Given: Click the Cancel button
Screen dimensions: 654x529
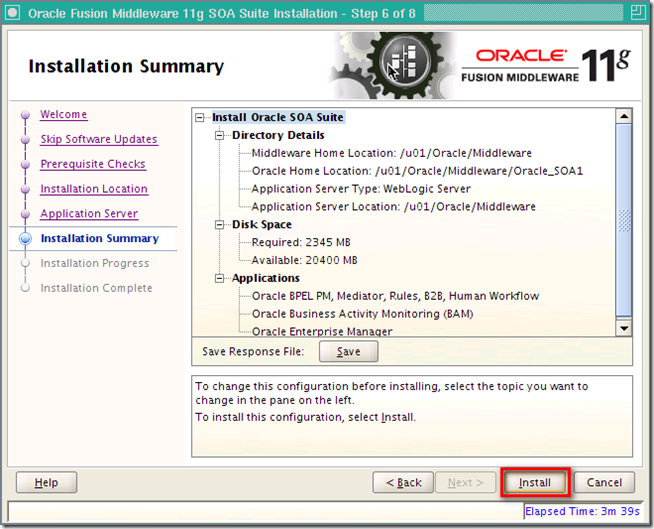Looking at the screenshot, I should coord(604,483).
